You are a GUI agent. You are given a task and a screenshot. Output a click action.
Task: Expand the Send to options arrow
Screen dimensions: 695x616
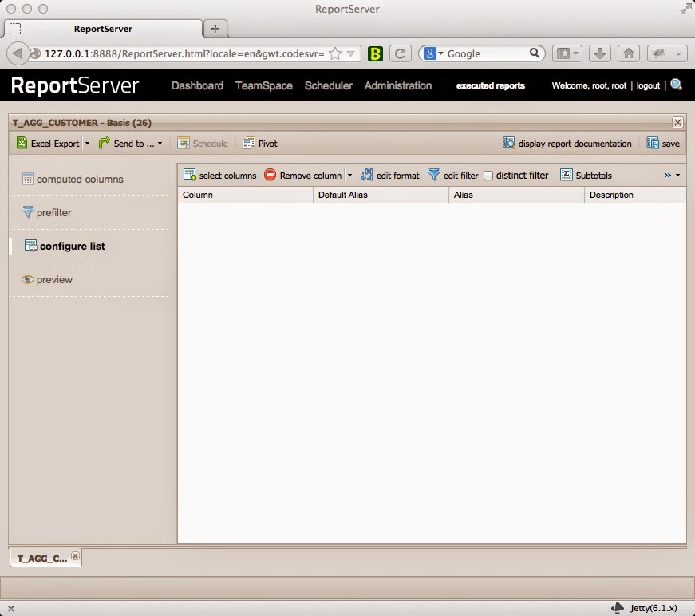(x=160, y=143)
